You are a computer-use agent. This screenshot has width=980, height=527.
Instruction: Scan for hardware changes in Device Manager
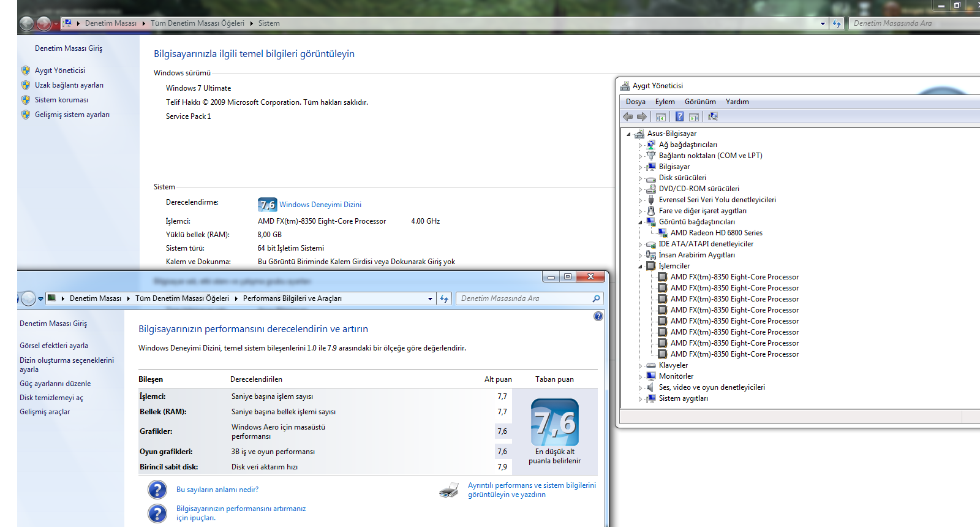(x=713, y=116)
